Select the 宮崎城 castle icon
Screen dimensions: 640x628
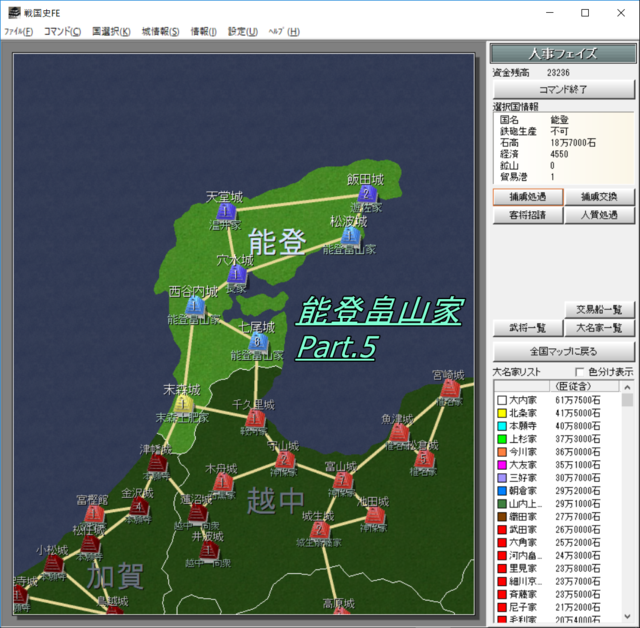click(x=450, y=389)
